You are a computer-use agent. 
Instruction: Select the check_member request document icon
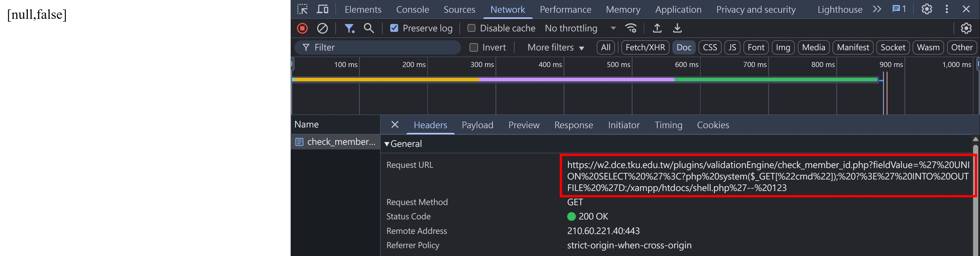tap(299, 142)
